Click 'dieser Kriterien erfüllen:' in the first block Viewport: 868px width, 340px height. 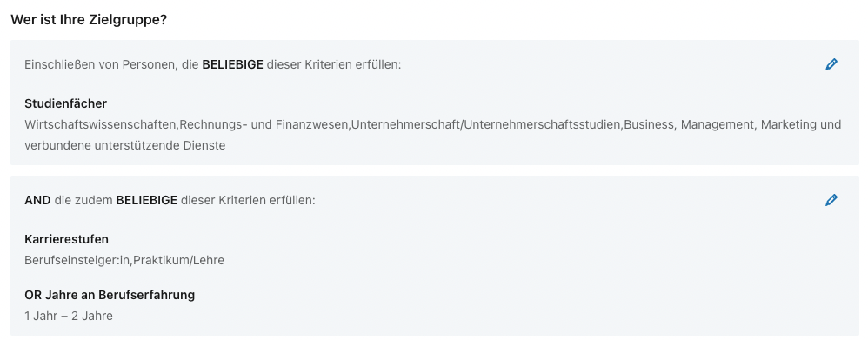tap(334, 65)
